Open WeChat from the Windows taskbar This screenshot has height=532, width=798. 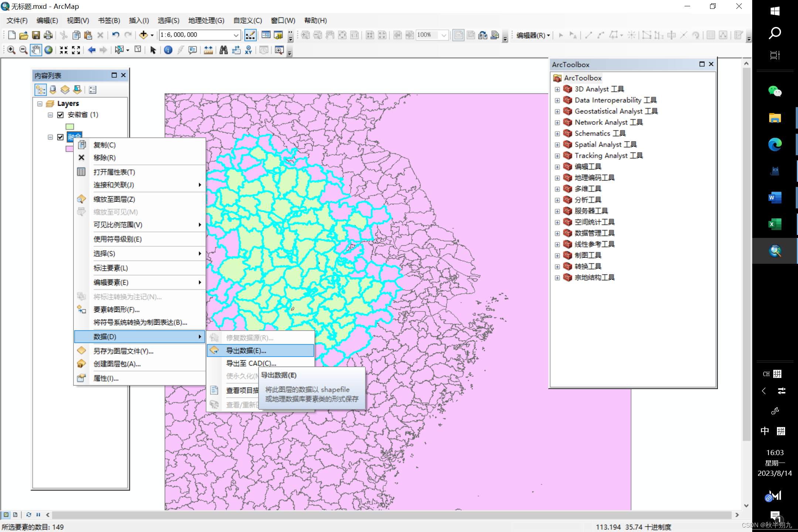(775, 91)
